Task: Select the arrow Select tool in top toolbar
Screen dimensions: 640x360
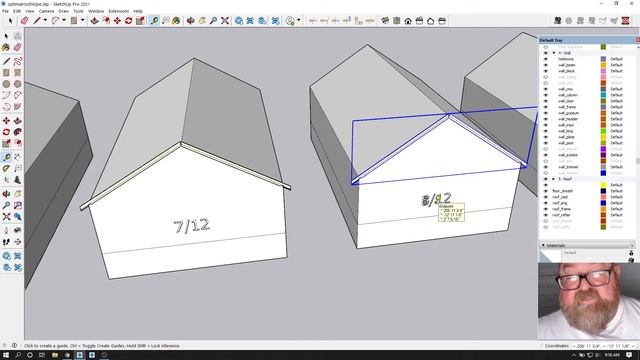Action: (x=10, y=20)
